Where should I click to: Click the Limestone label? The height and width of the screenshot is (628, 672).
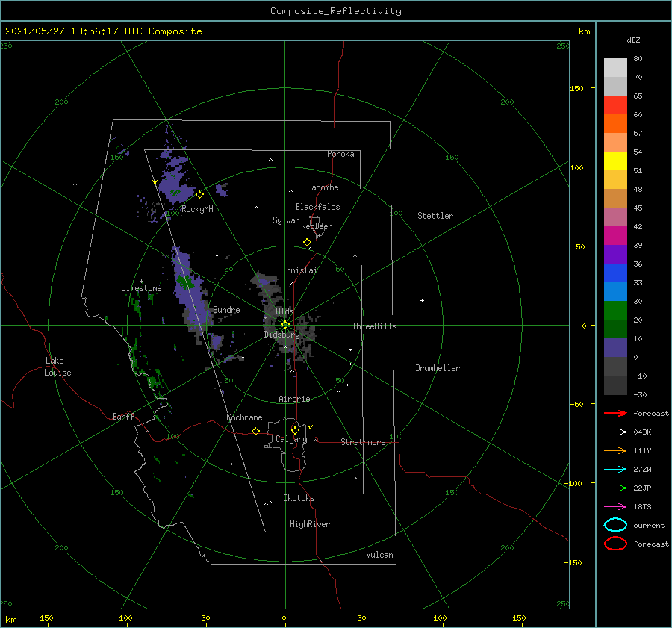[141, 288]
